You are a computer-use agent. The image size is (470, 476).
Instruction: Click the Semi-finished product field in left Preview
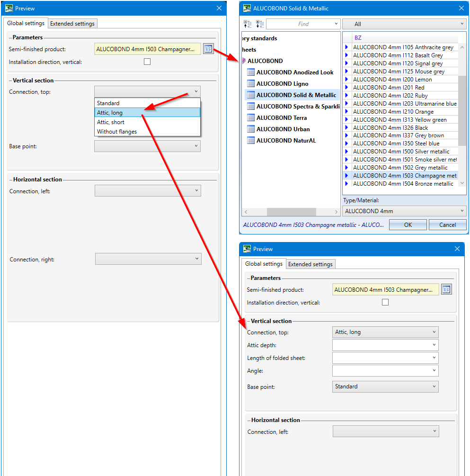[148, 49]
